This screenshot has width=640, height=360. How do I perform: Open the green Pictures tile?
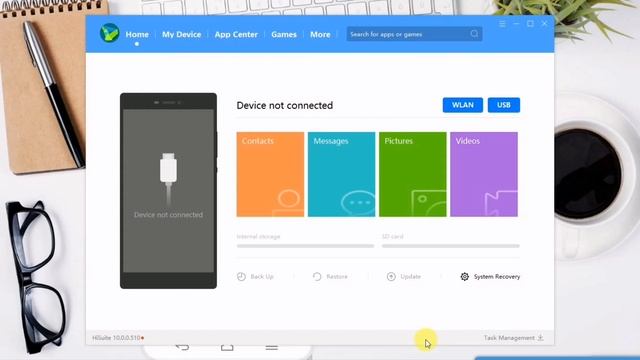click(x=413, y=174)
